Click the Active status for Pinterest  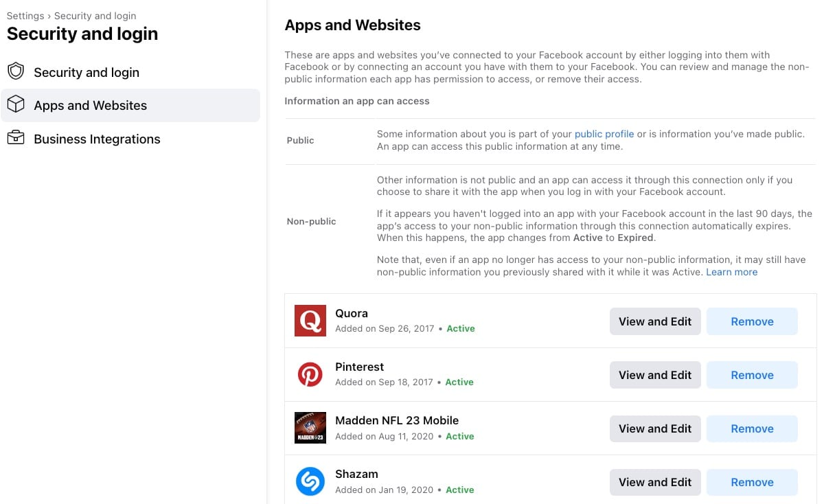(459, 382)
